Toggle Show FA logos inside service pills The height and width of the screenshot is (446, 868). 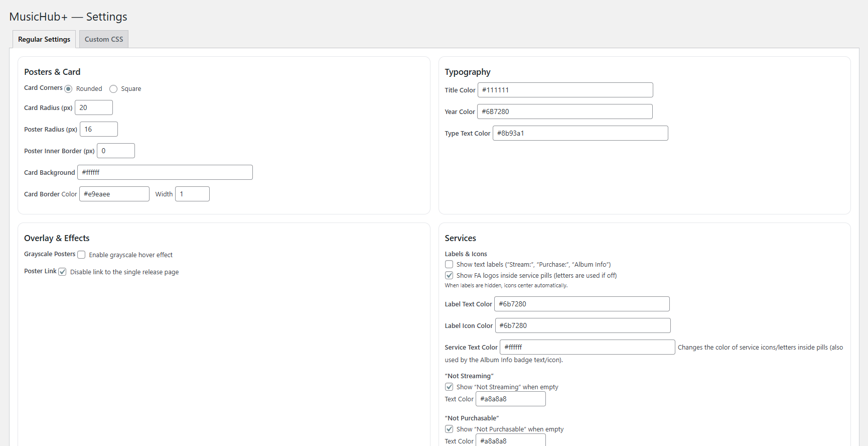click(x=449, y=275)
